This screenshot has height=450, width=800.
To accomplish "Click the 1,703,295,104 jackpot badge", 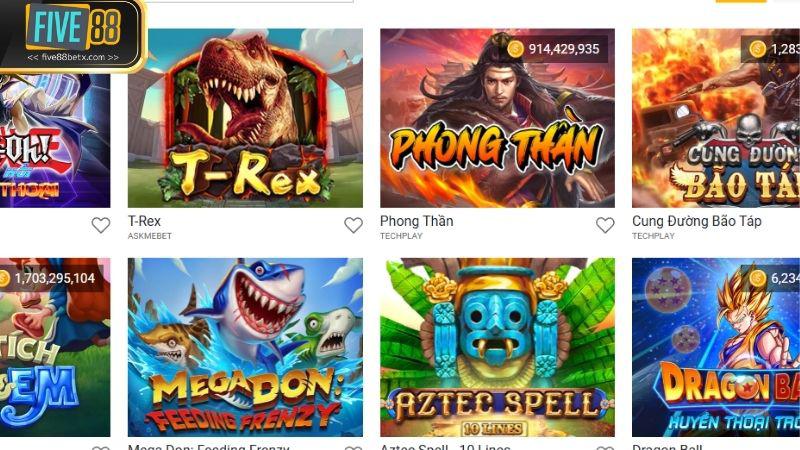I will pyautogui.click(x=52, y=278).
